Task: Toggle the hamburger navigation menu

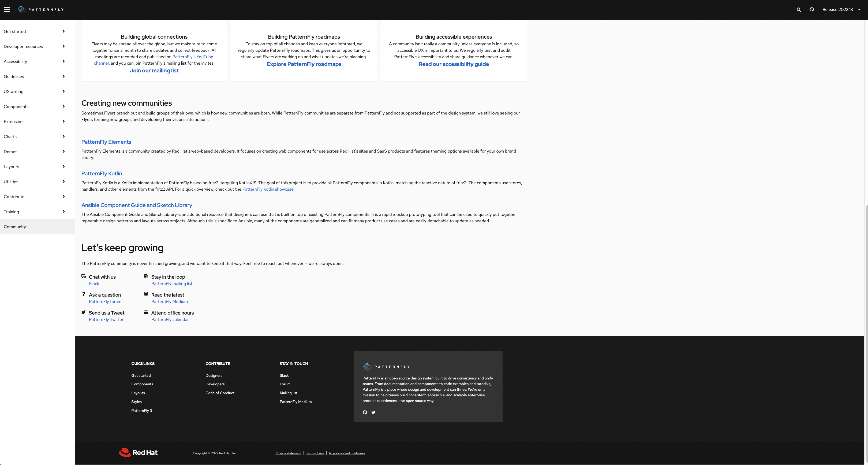Action: (7, 9)
